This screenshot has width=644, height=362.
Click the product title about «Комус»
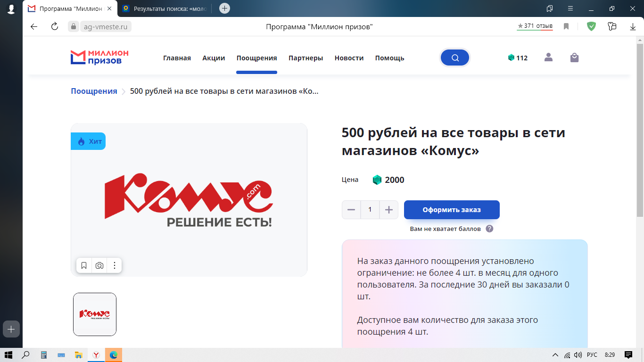(454, 141)
